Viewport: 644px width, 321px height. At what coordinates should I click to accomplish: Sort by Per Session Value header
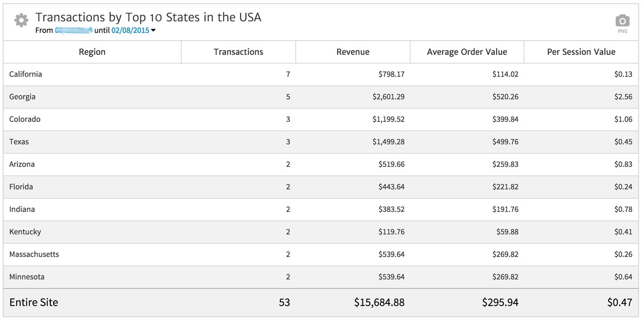581,52
